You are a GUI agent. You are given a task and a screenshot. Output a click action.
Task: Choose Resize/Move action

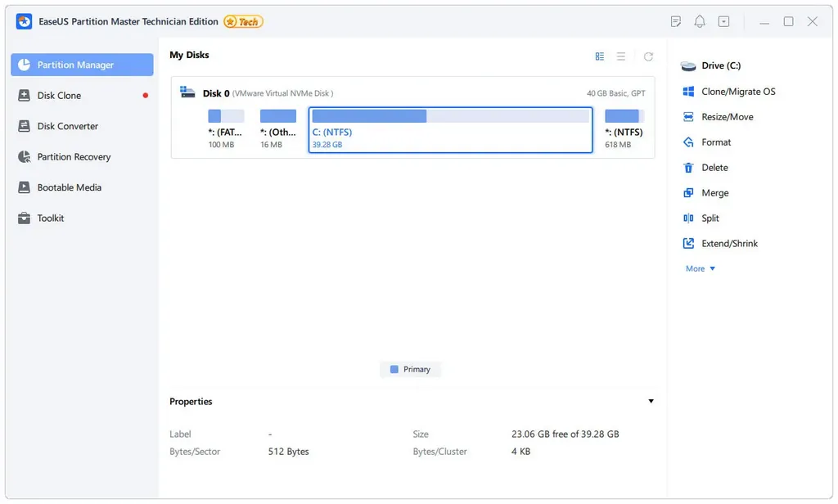click(728, 116)
